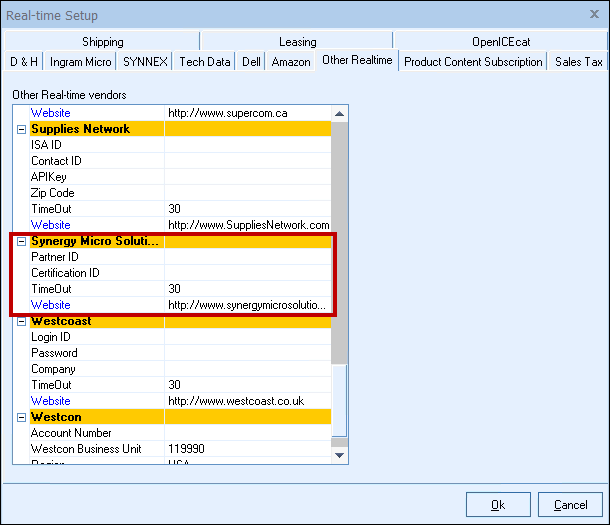Click the Contact ID value field
Viewport: 610px width, 525px height.
[248, 161]
